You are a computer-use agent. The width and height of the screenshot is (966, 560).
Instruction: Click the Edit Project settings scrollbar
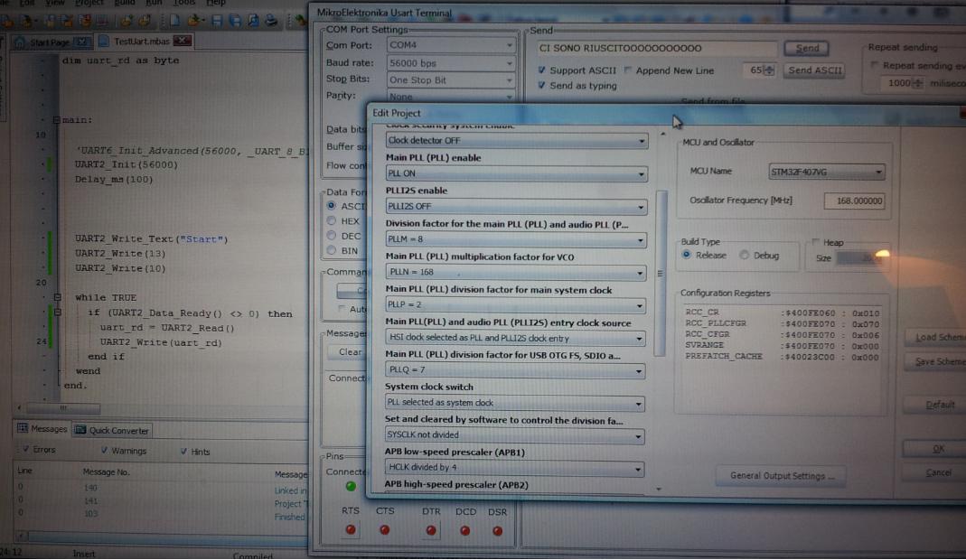point(661,274)
